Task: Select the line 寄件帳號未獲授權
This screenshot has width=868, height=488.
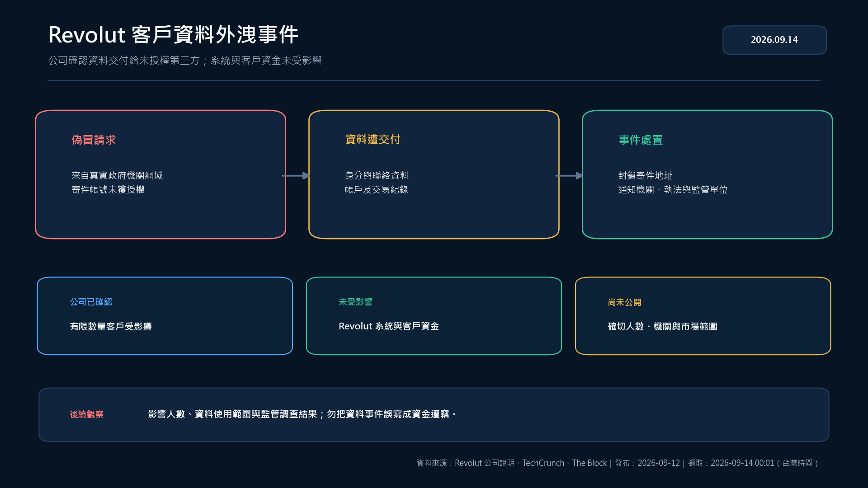Action: tap(108, 189)
